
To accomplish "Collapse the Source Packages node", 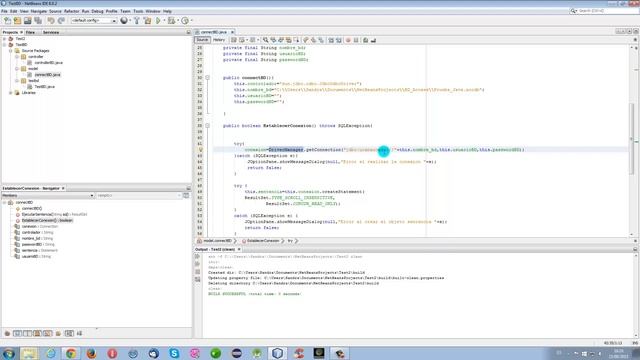I will pos(11,51).
